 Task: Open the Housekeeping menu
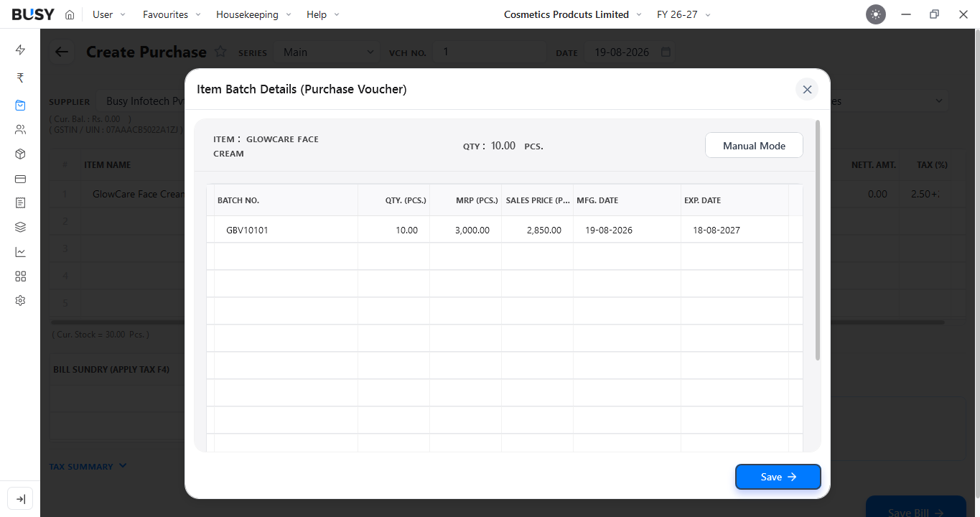(x=253, y=14)
